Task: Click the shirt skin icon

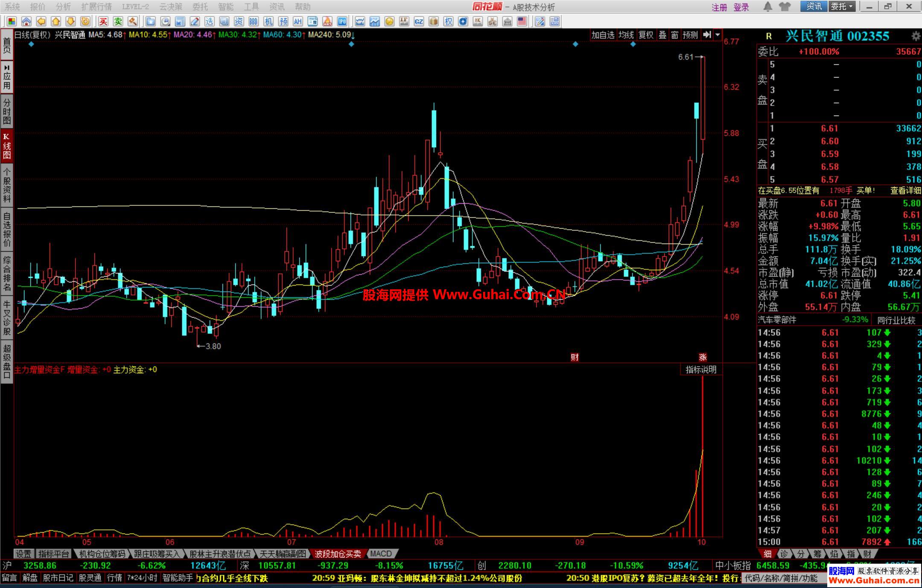Action: [x=784, y=6]
